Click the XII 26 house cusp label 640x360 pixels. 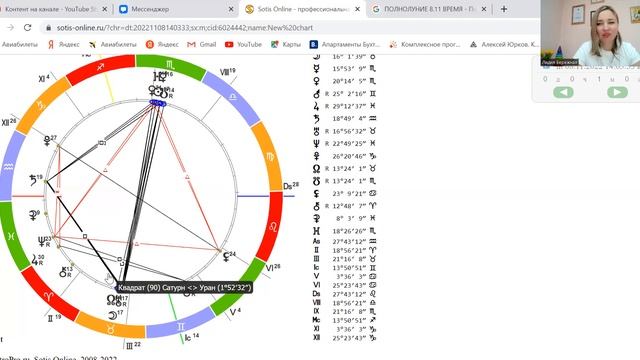9,122
